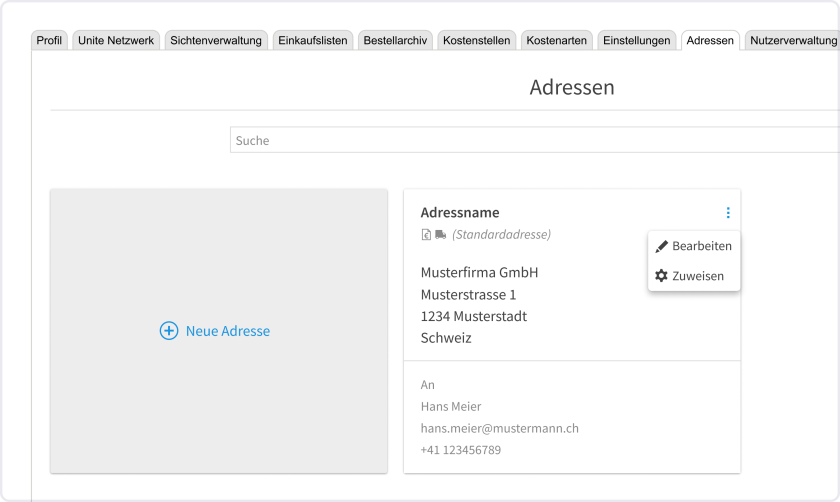This screenshot has width=840, height=502.
Task: Click into the Suche search field
Action: click(530, 141)
